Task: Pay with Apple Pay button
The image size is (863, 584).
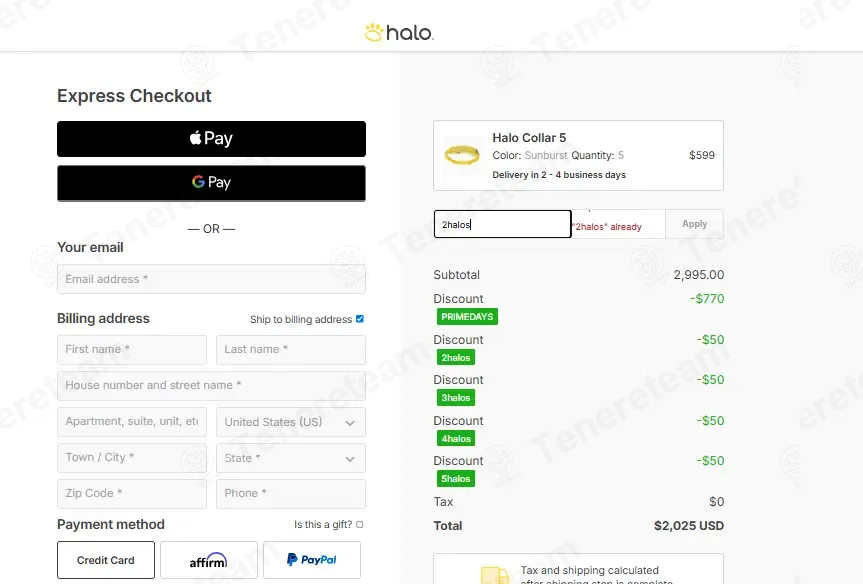Action: pyautogui.click(x=211, y=139)
